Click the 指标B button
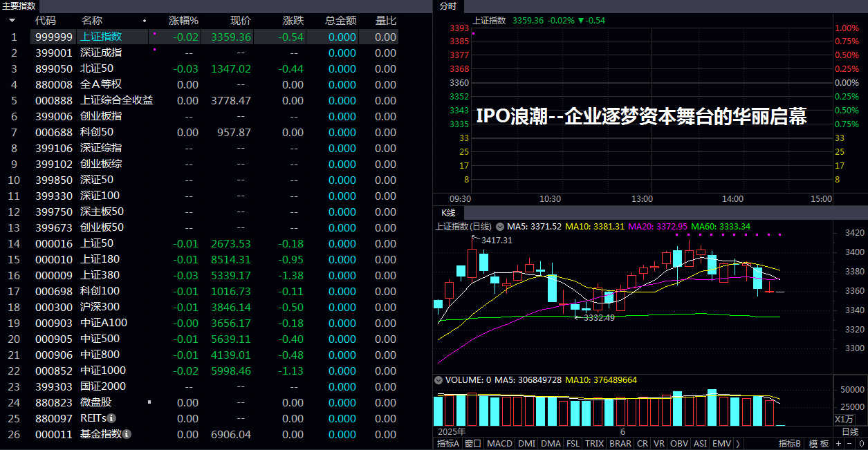868x450 pixels. tap(789, 444)
